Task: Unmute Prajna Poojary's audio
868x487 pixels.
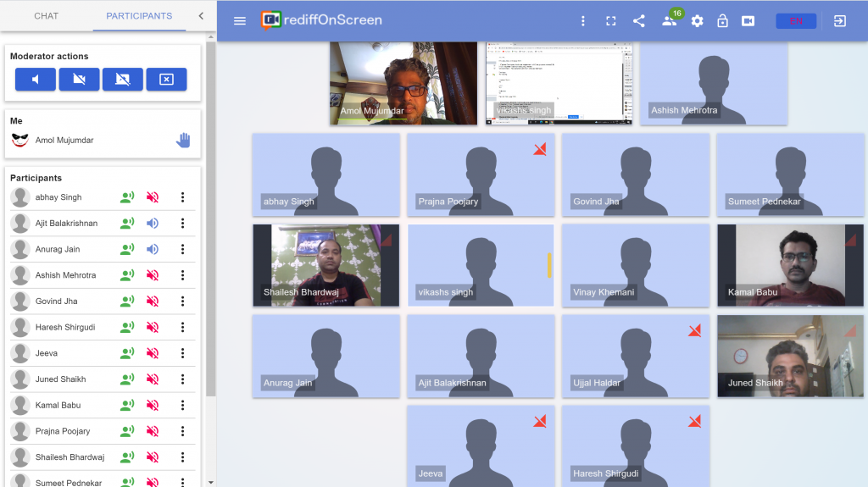Action: (153, 431)
